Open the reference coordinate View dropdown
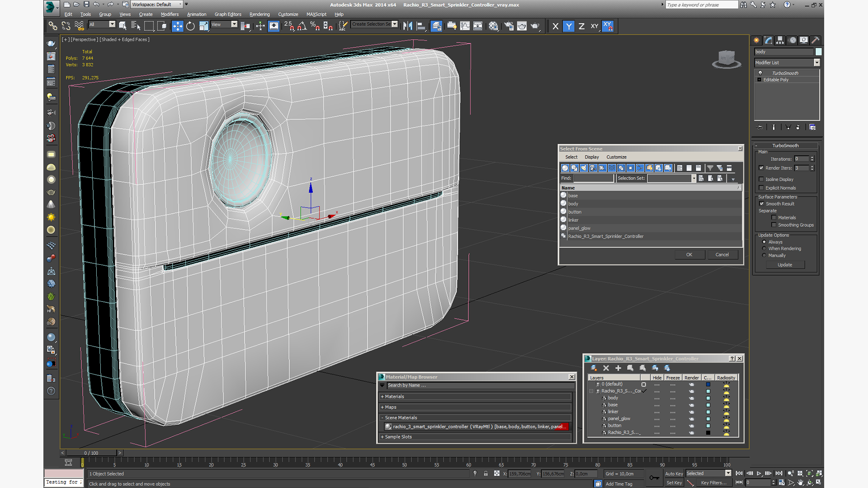This screenshot has height=488, width=868. pyautogui.click(x=224, y=24)
